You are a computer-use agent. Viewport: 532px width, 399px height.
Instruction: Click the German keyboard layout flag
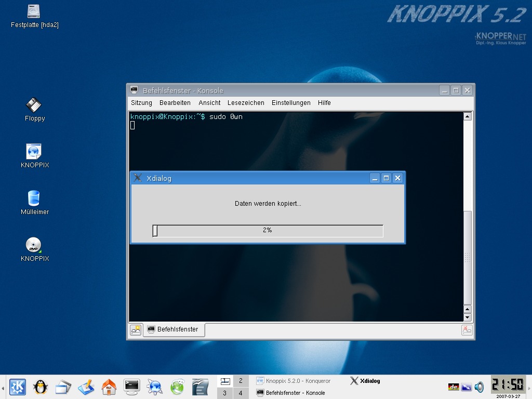(454, 387)
